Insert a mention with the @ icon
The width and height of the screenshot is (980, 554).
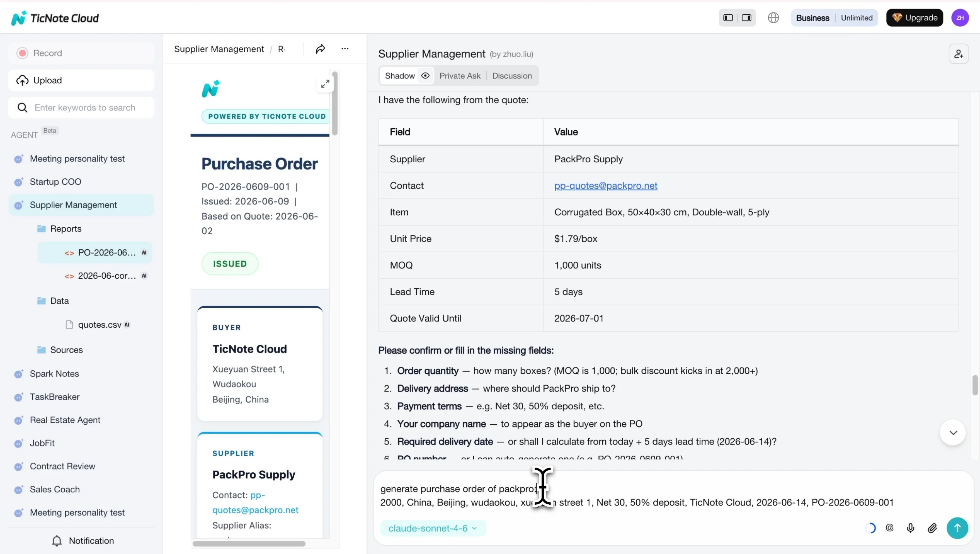point(889,528)
